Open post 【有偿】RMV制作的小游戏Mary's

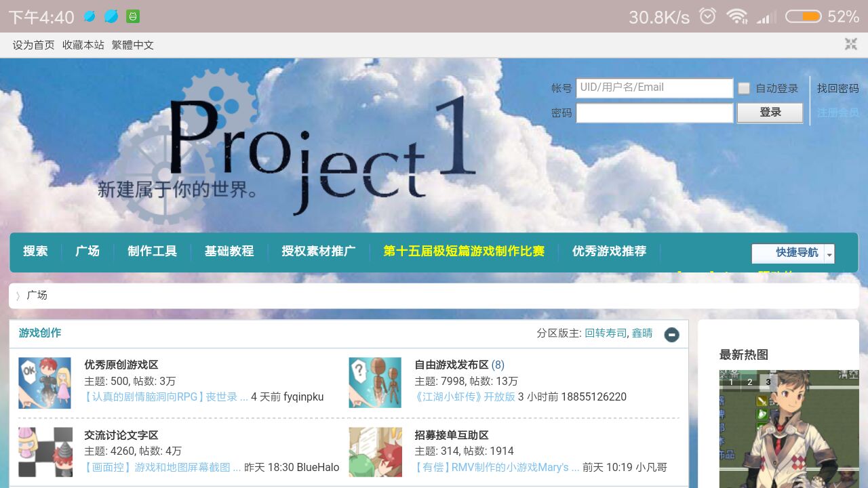pos(497,468)
